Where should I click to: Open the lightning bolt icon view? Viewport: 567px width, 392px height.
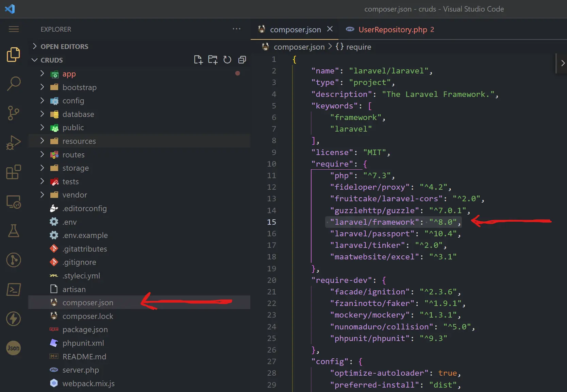pos(14,319)
